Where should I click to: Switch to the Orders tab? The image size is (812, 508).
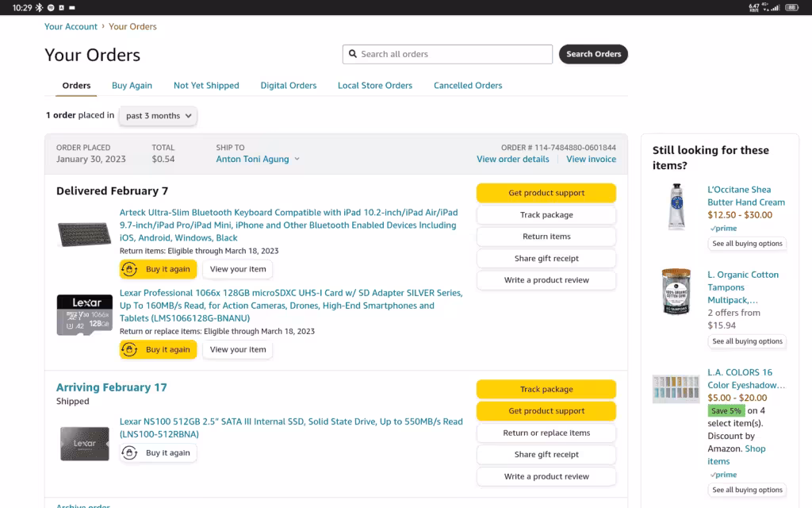click(77, 86)
